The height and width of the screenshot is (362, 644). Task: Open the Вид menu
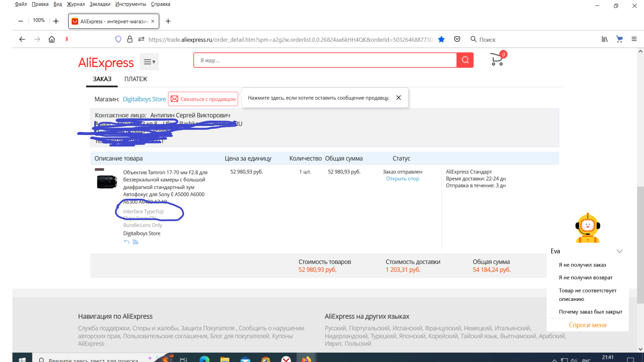pos(58,4)
